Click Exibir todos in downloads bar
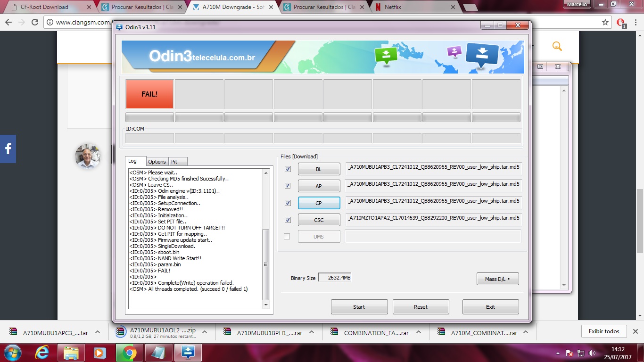Image resolution: width=644 pixels, height=362 pixels. tap(604, 331)
